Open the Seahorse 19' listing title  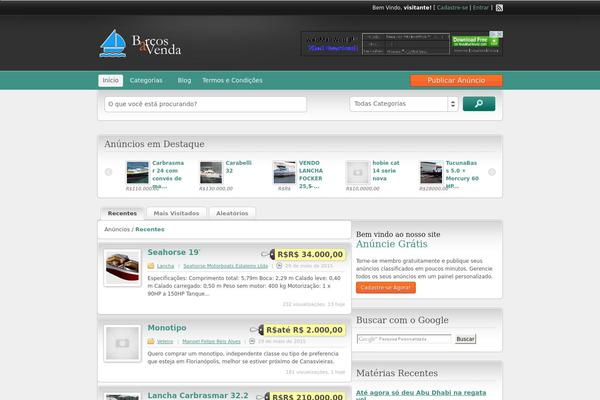173,252
